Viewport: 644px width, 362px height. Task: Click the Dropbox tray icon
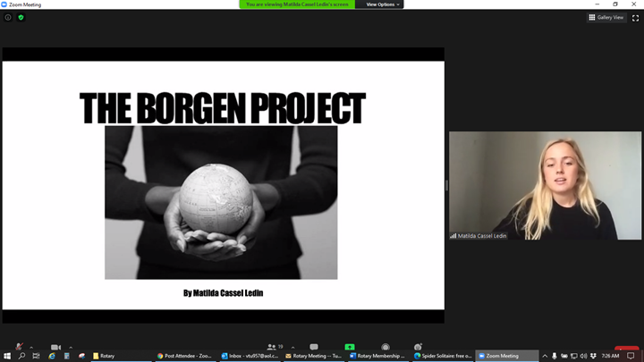[593, 356]
